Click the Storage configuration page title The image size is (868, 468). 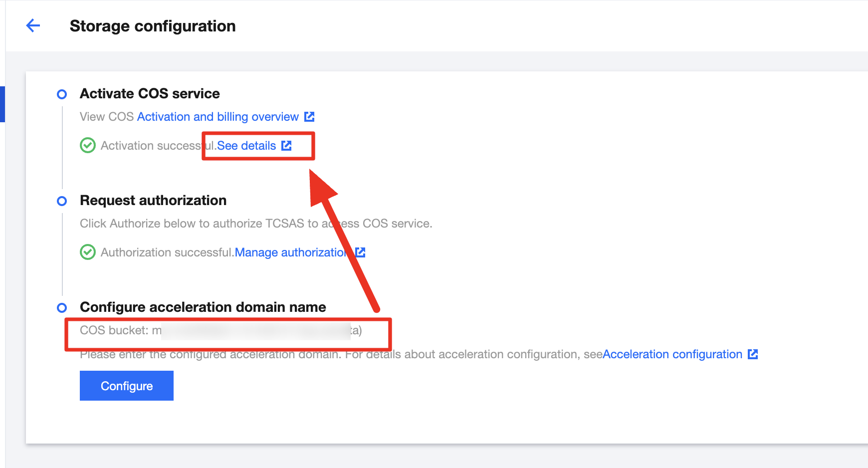[153, 26]
